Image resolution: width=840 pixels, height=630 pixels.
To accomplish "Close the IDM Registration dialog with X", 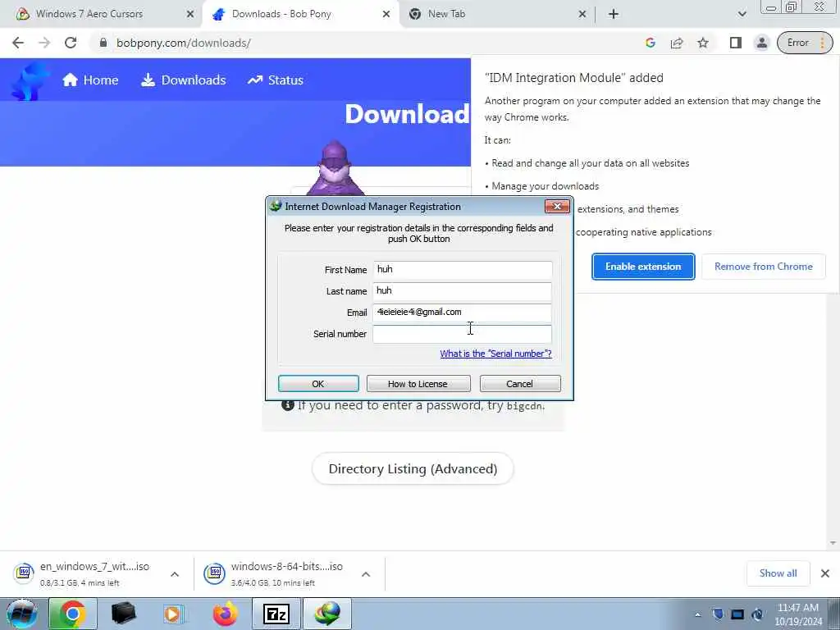I will (557, 206).
